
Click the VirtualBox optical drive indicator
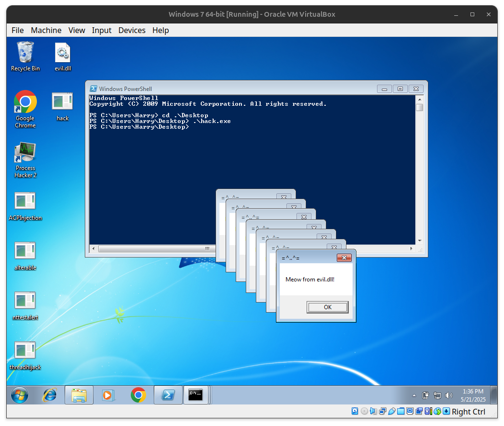tap(364, 411)
